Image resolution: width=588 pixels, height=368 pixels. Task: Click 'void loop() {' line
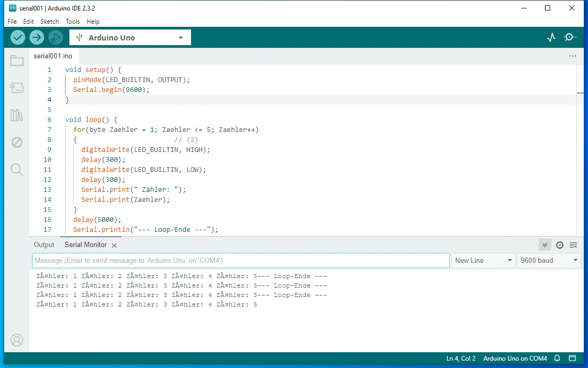pyautogui.click(x=91, y=120)
